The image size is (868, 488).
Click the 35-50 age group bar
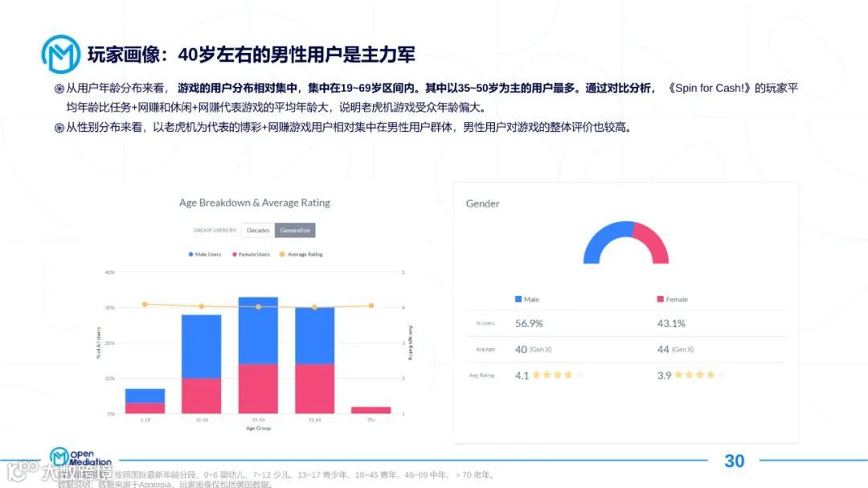(258, 354)
